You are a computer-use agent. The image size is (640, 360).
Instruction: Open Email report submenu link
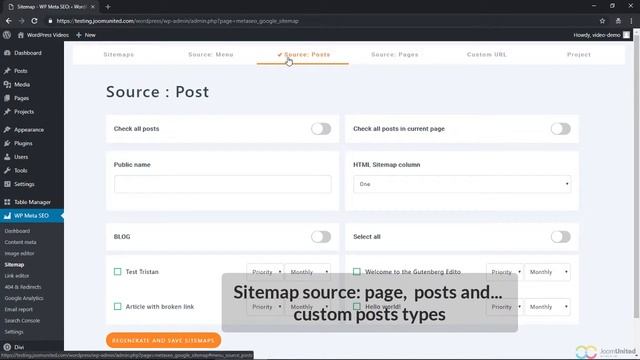(18, 310)
